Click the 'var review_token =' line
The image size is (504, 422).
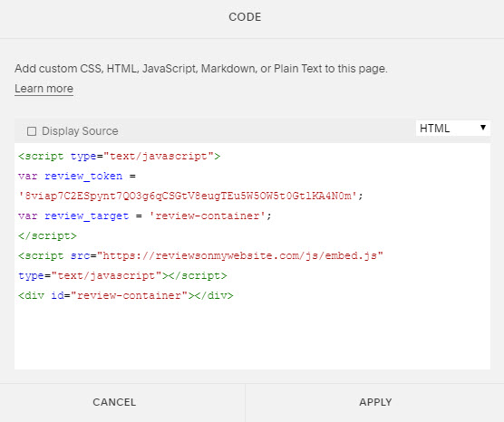[x=77, y=177]
